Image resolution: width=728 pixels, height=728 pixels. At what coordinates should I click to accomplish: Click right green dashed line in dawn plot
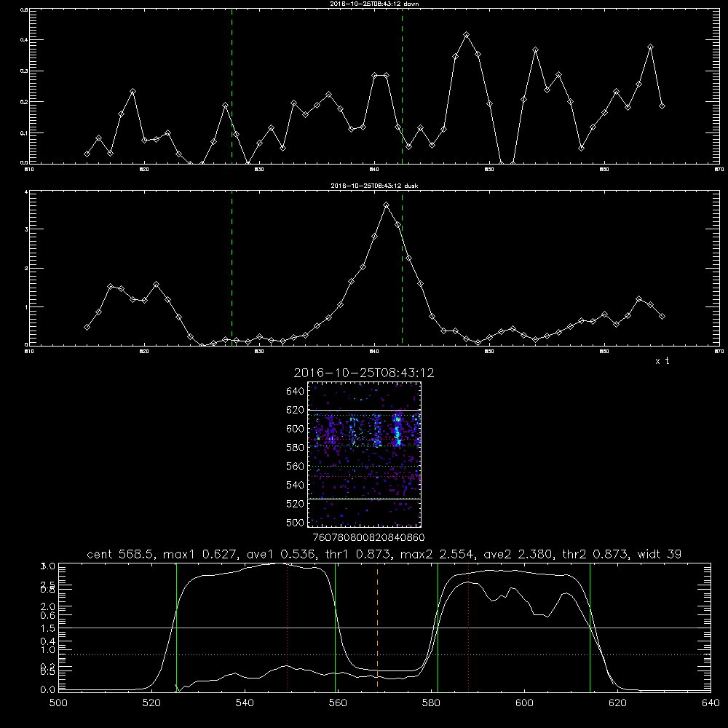402,86
